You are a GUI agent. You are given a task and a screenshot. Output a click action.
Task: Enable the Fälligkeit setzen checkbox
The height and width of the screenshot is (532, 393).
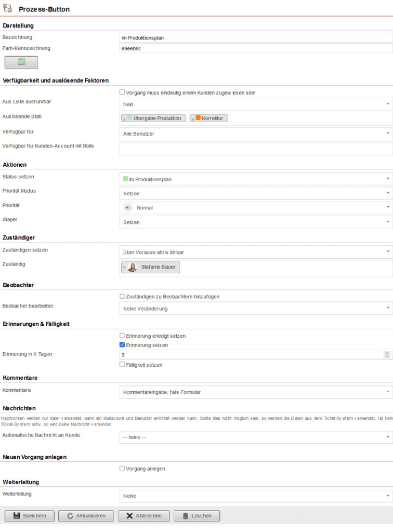pos(122,365)
